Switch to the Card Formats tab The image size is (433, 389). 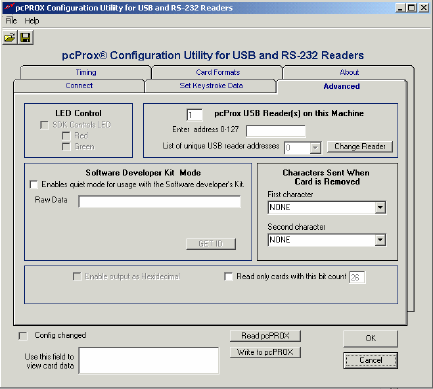[218, 72]
